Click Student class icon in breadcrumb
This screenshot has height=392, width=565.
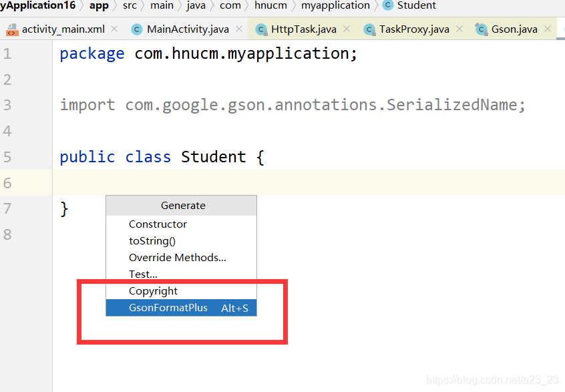point(388,5)
